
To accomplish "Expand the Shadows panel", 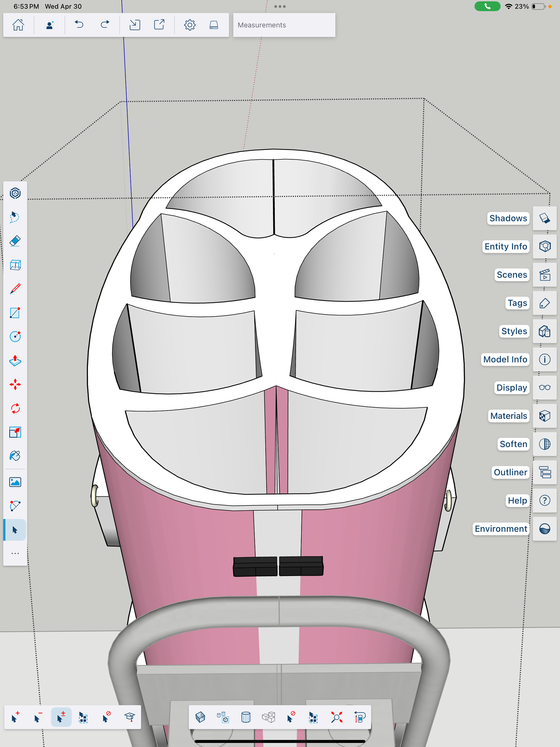I will pos(545,218).
